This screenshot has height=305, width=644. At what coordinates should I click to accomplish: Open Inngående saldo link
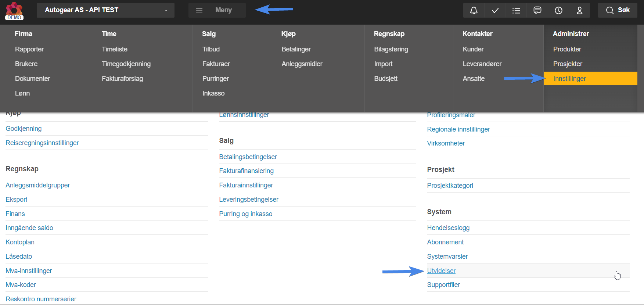(x=29, y=228)
